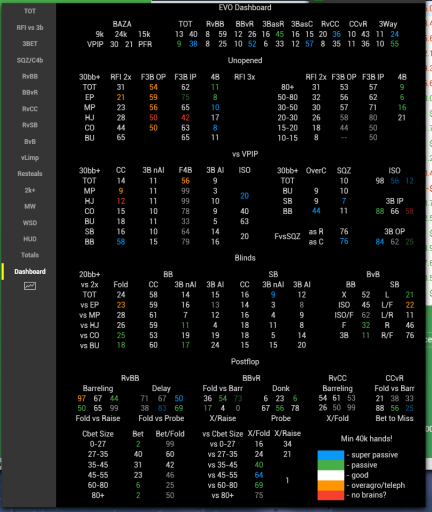Image resolution: width=432 pixels, height=512 pixels.
Task: Click the 'Fold vs Barr' label under CCvR
Action: (x=394, y=388)
